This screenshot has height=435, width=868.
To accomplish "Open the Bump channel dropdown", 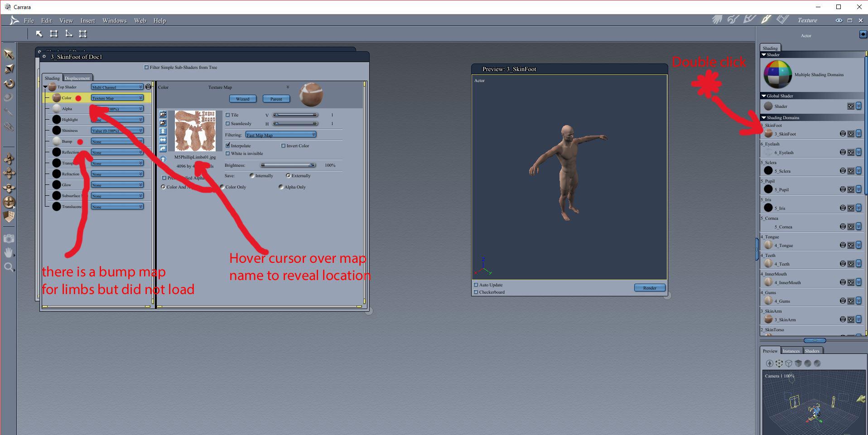I will click(117, 141).
